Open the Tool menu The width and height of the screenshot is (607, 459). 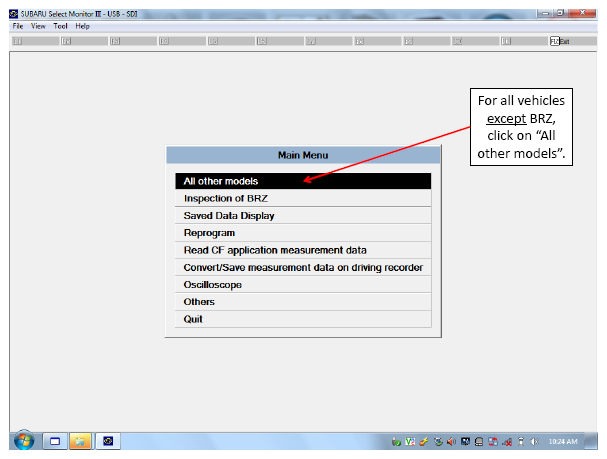point(60,26)
